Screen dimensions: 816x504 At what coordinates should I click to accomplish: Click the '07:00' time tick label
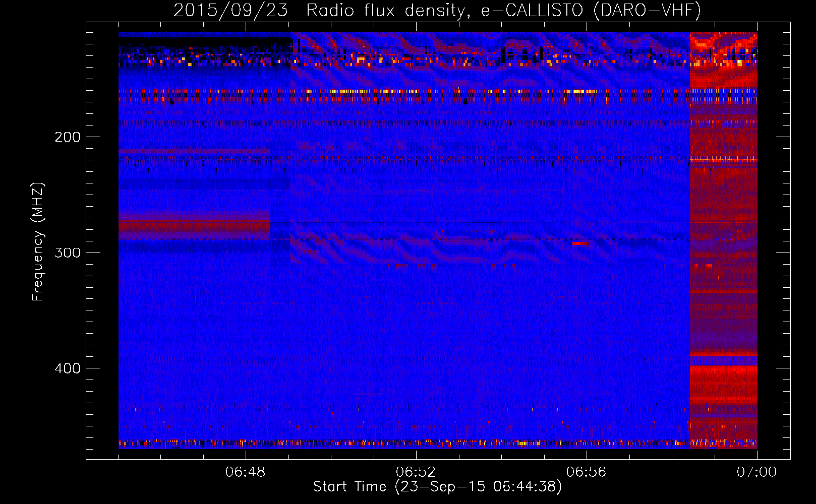coord(756,472)
